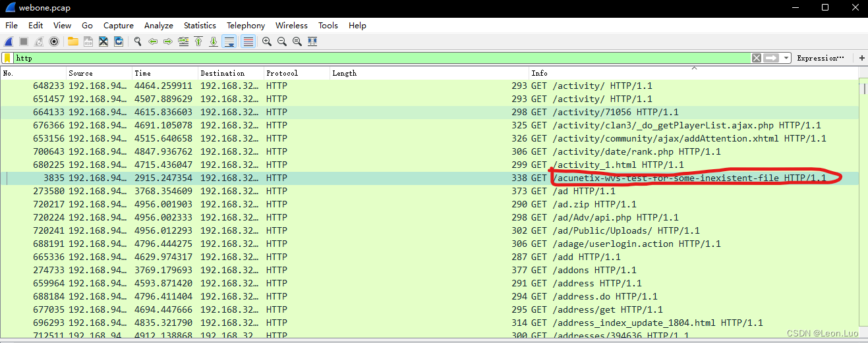Viewport: 868px width, 343px height.
Task: Select packet 700643 GET /activity/date/rank.php
Action: point(430,151)
